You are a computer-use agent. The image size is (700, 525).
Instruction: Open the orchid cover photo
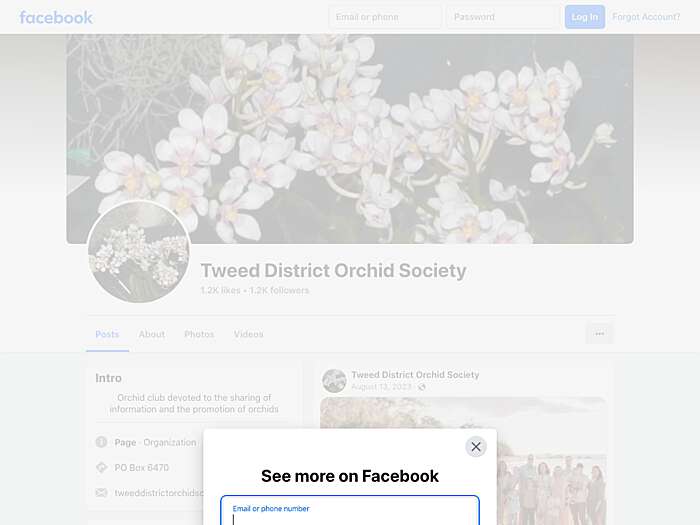point(350,139)
